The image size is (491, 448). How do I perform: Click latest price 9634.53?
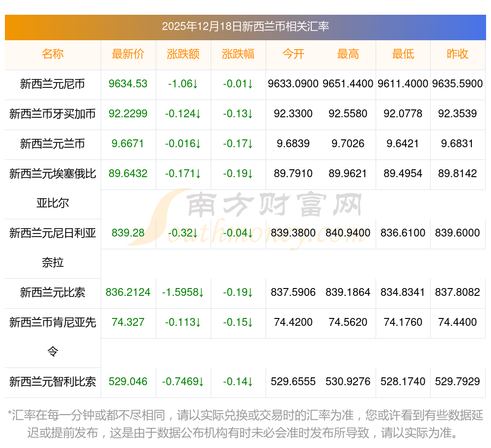click(128, 83)
